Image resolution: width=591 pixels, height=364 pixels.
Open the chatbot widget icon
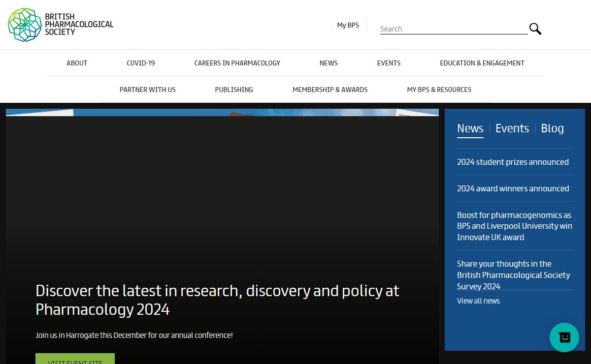point(564,337)
